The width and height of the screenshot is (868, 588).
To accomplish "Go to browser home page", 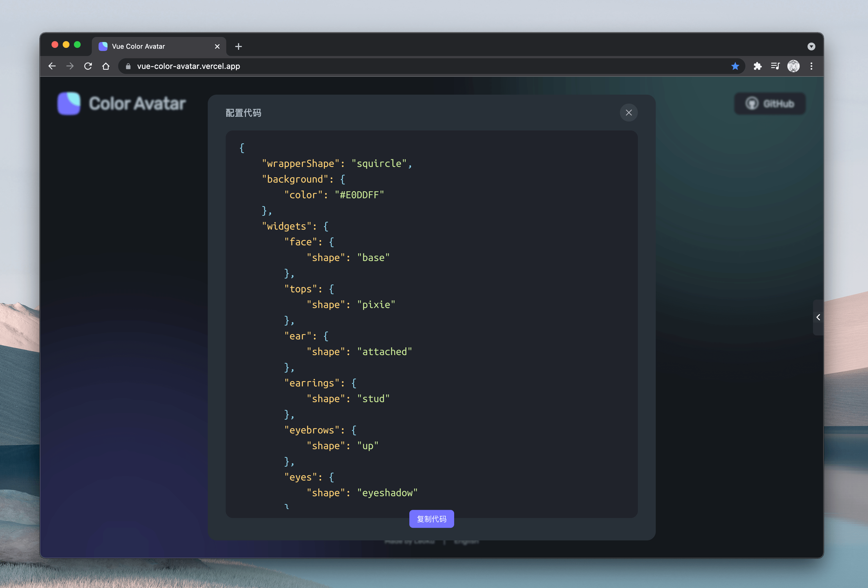I will (x=106, y=66).
